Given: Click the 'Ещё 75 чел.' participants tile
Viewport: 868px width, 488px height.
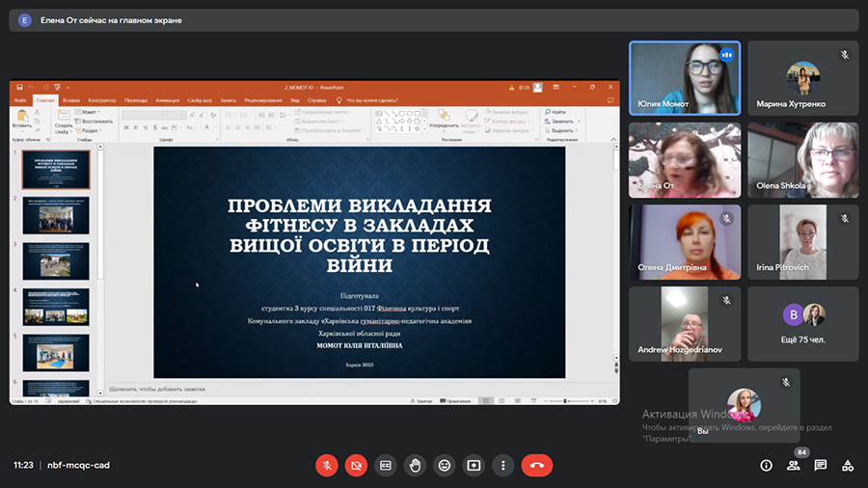Looking at the screenshot, I should (802, 323).
